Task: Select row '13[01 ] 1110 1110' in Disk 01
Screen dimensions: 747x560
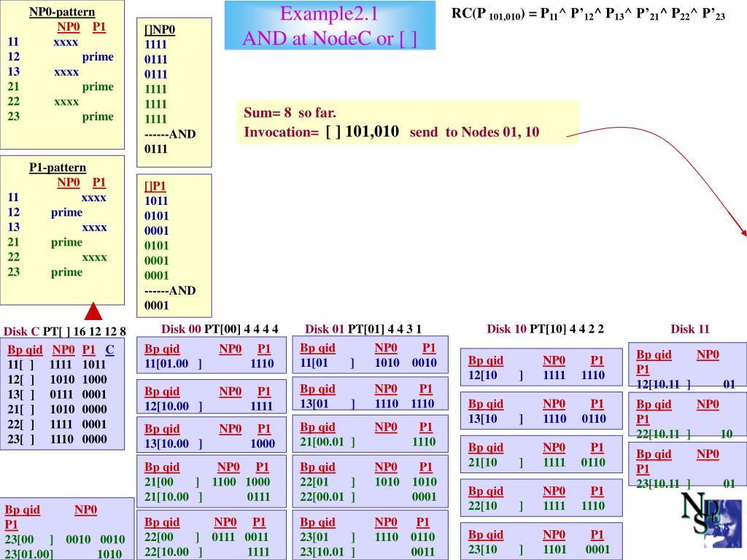Action: coord(368,404)
